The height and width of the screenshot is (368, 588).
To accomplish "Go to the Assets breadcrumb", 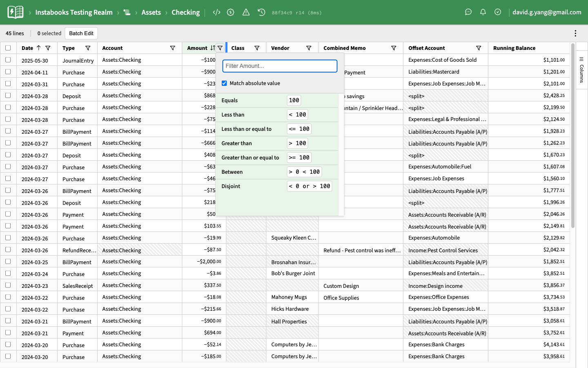I will 151,12.
